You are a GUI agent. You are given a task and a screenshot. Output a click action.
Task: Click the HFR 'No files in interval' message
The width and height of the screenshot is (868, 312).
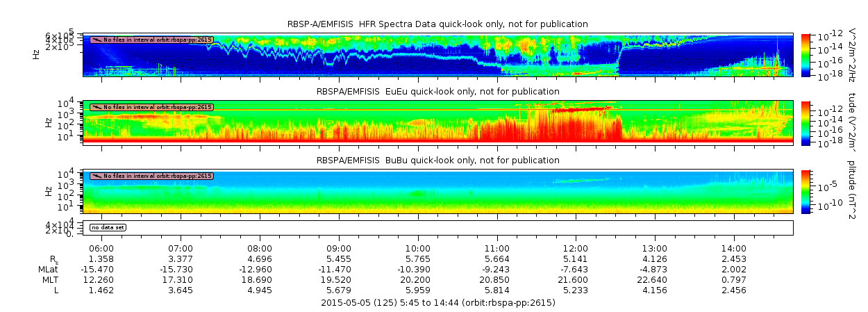coord(158,40)
